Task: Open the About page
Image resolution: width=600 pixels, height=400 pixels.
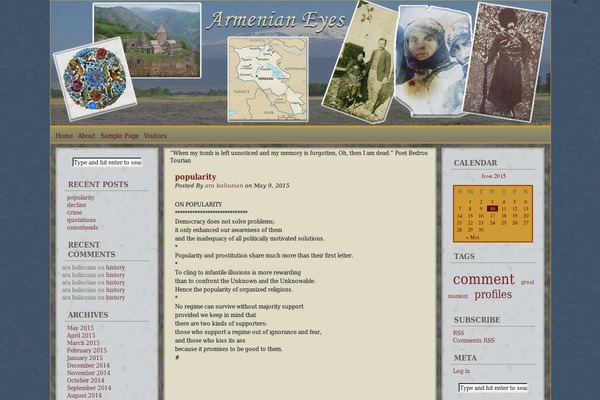Action: tap(86, 136)
